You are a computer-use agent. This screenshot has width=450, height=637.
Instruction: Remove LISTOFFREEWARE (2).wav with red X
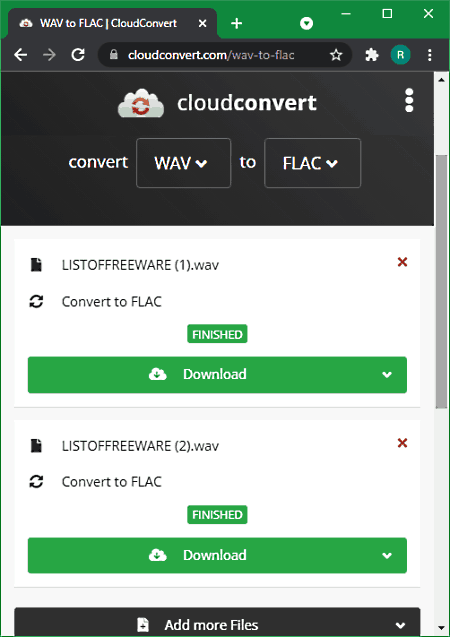pos(402,442)
